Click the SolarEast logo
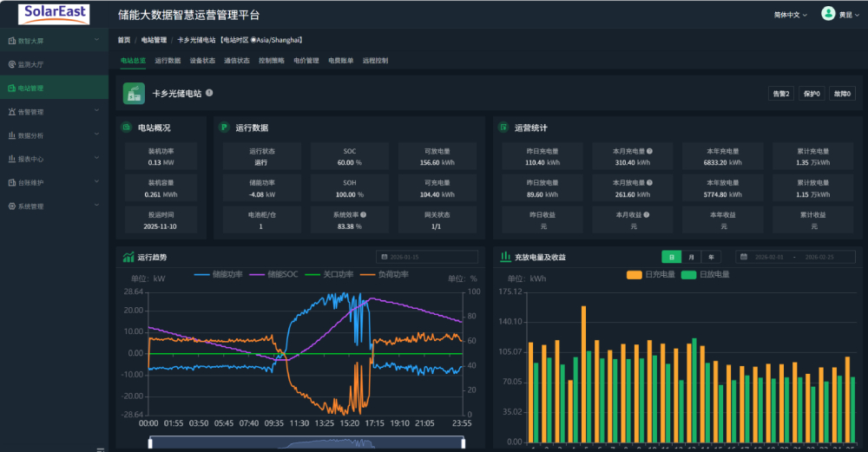This screenshot has height=452, width=868. [53, 15]
